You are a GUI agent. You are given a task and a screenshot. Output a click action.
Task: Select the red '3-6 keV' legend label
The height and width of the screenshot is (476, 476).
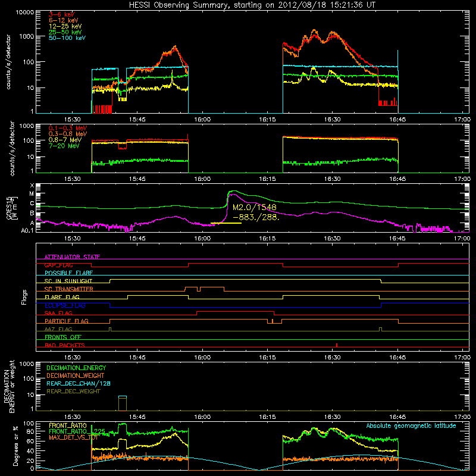[62, 14]
